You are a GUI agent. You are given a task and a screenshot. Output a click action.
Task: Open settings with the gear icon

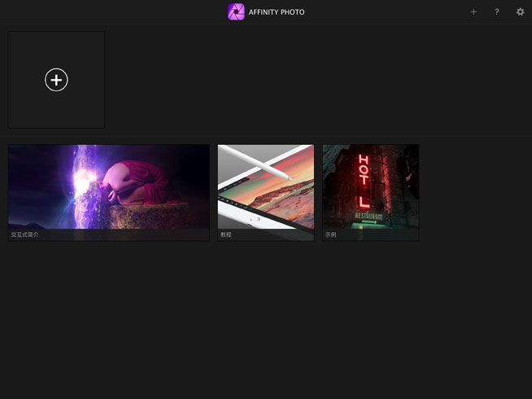[x=521, y=12]
